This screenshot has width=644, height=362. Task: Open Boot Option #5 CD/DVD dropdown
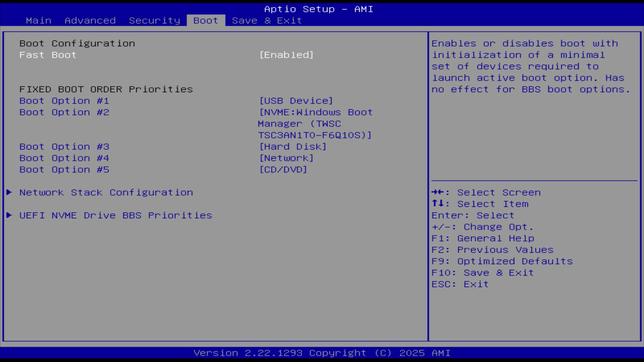[x=283, y=170]
